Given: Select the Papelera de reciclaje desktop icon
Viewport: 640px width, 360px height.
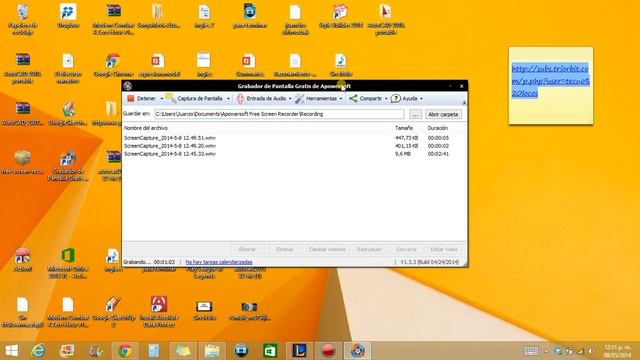Looking at the screenshot, I should (x=22, y=18).
